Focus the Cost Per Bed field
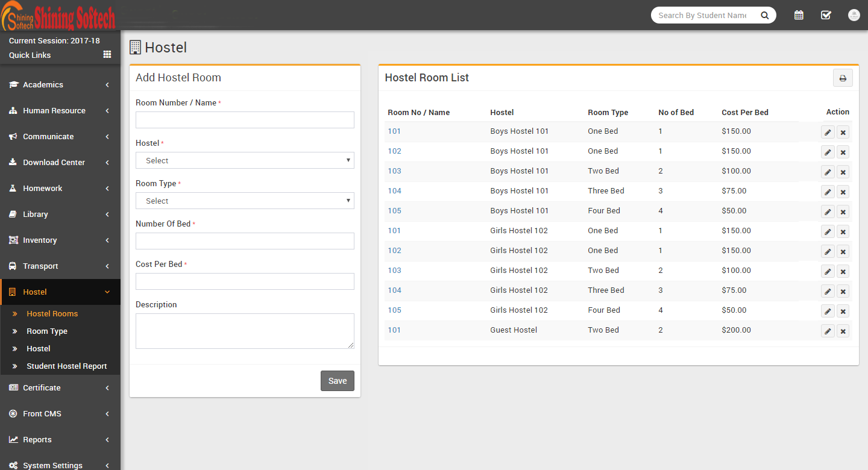Viewport: 868px width, 470px height. 245,281
